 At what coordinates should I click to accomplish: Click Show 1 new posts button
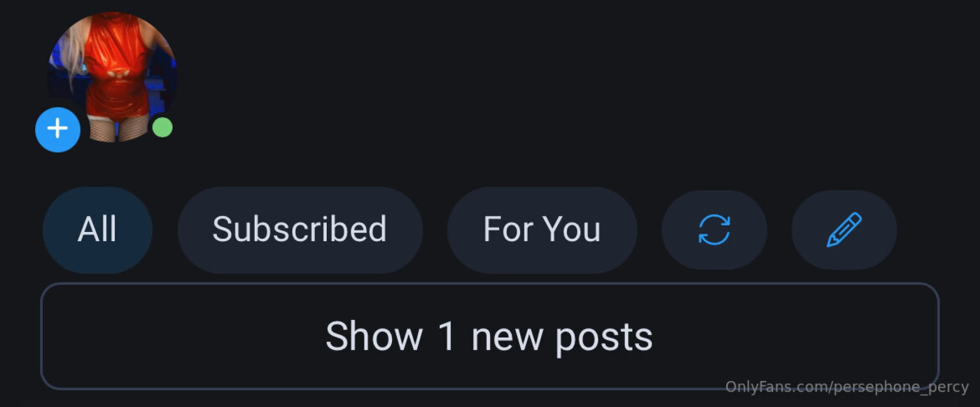(489, 336)
